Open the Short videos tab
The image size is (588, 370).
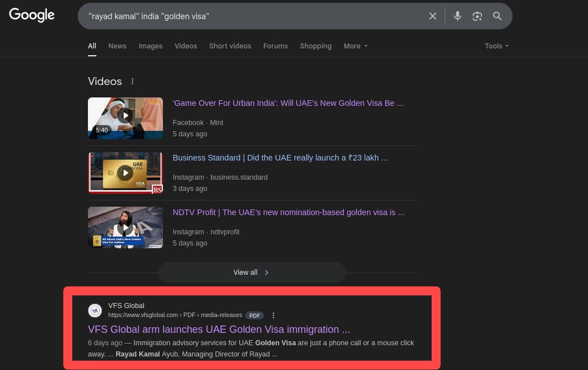230,46
